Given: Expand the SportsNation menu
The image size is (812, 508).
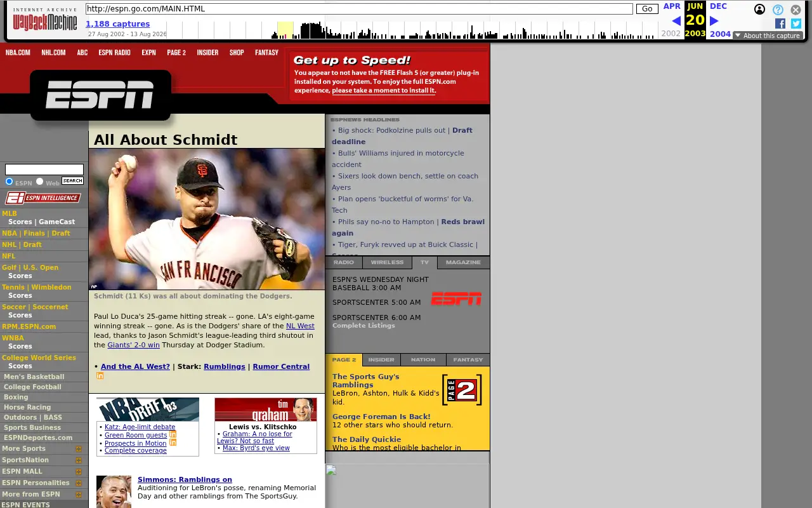Looking at the screenshot, I should click(79, 460).
